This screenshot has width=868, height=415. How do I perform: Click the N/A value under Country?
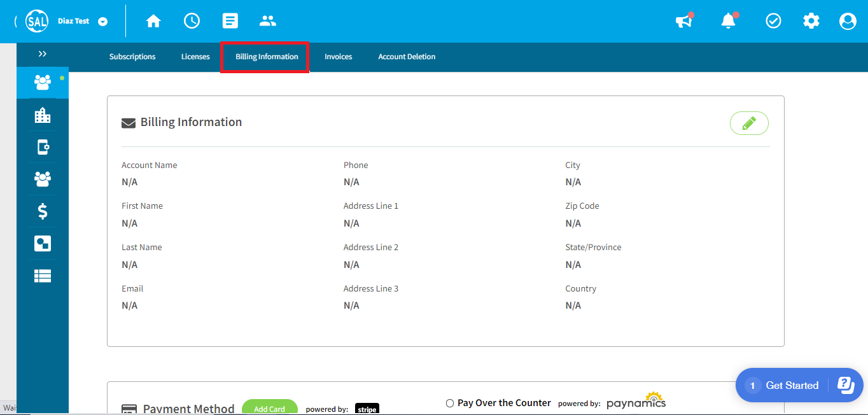(573, 306)
